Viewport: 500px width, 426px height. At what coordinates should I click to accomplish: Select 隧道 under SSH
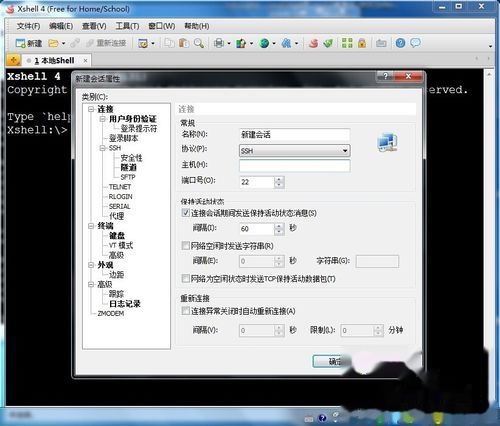(x=128, y=167)
